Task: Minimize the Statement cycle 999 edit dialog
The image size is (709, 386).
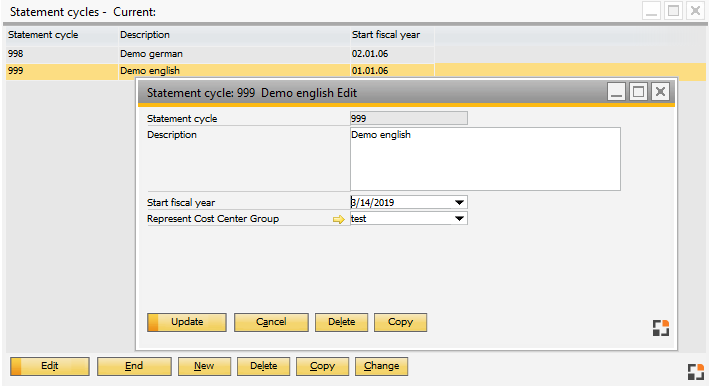Action: [616, 92]
